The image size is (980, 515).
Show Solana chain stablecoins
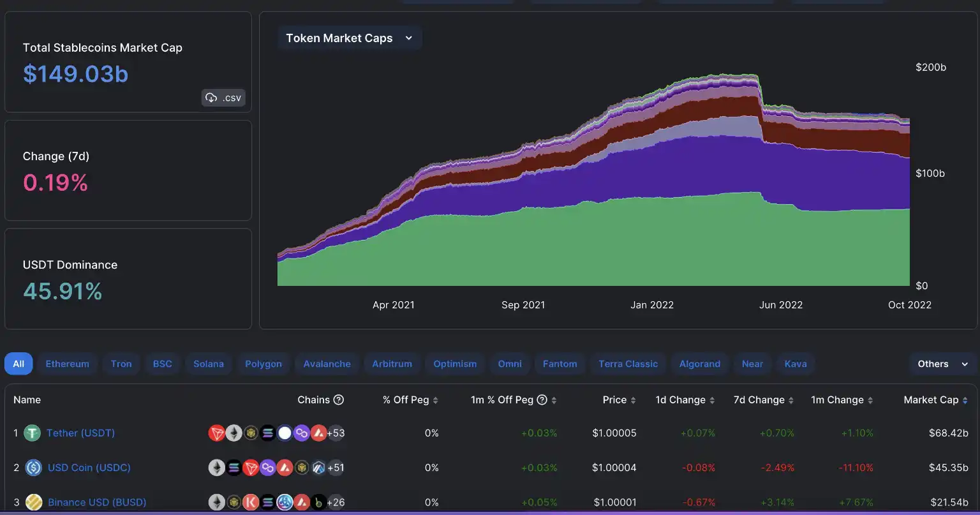pyautogui.click(x=209, y=364)
